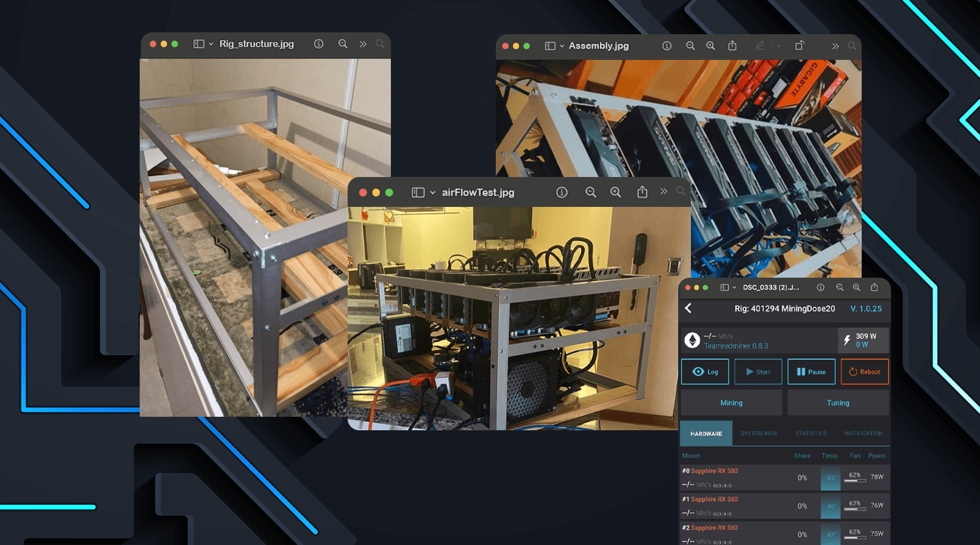Screen dimensions: 980x545
Task: Sort by the Share column header
Action: click(x=802, y=456)
